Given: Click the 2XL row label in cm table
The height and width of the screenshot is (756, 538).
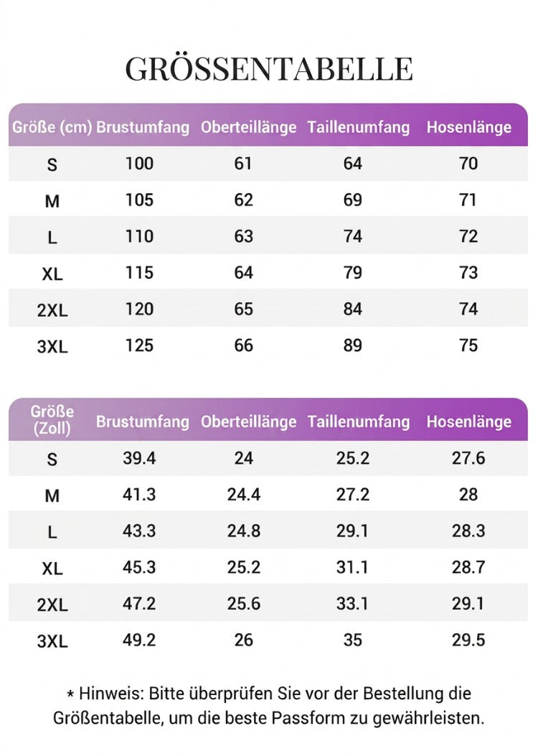Looking at the screenshot, I should click(x=52, y=310).
